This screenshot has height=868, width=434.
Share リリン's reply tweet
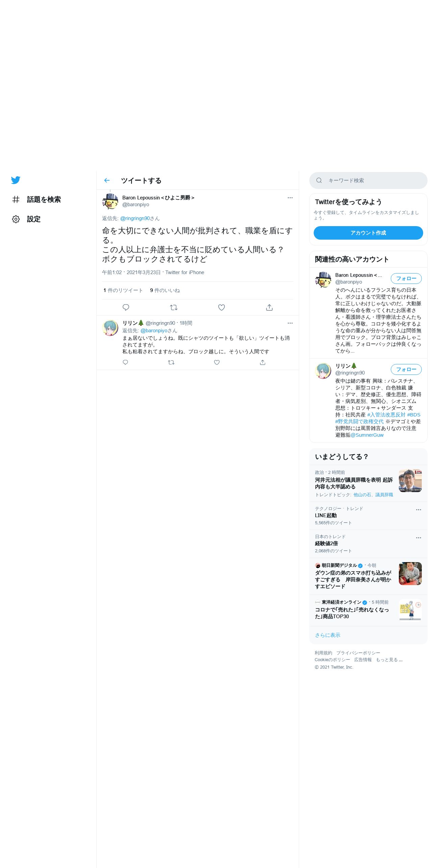pyautogui.click(x=263, y=362)
